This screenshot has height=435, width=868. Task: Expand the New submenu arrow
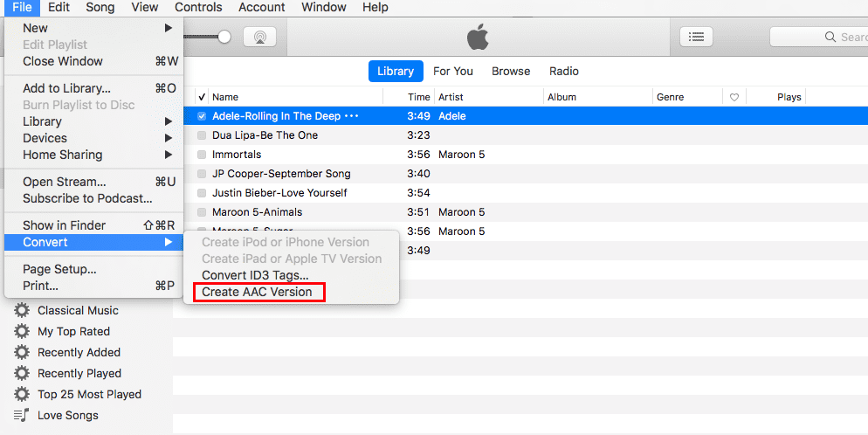(x=169, y=28)
